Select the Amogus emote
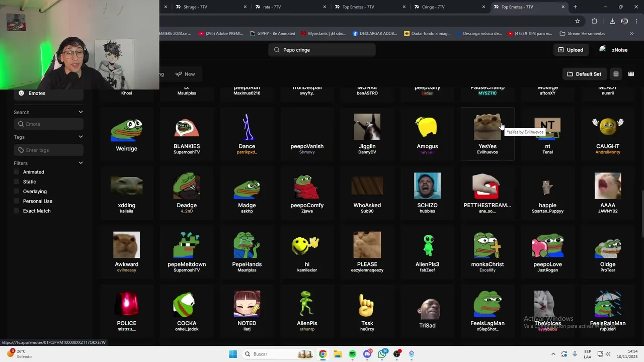Viewport: 644px width, 362px height. (427, 134)
